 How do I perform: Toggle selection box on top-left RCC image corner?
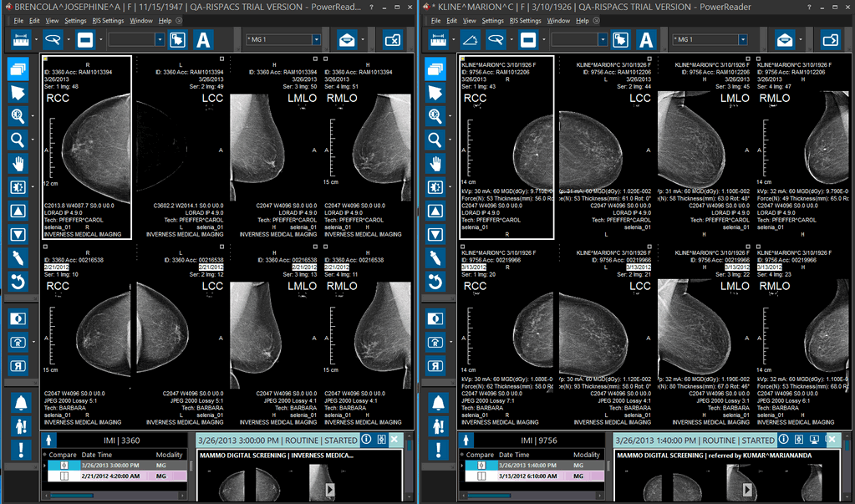(45, 59)
